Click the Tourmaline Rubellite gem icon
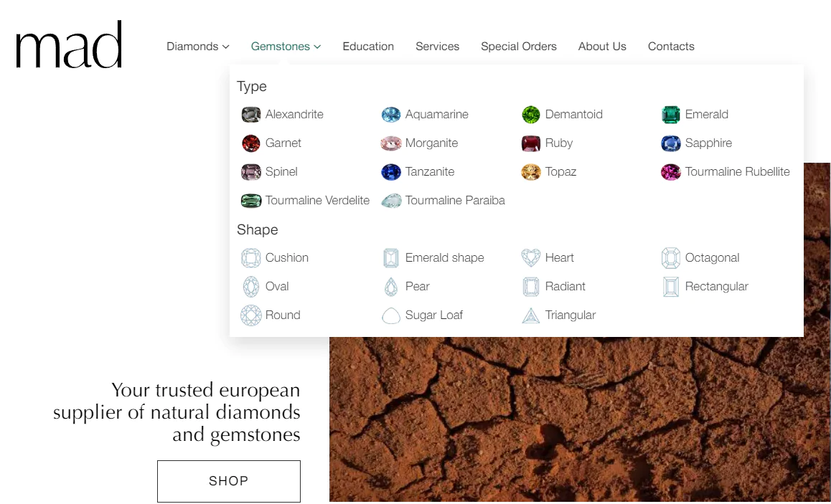The image size is (831, 504). [x=670, y=172]
